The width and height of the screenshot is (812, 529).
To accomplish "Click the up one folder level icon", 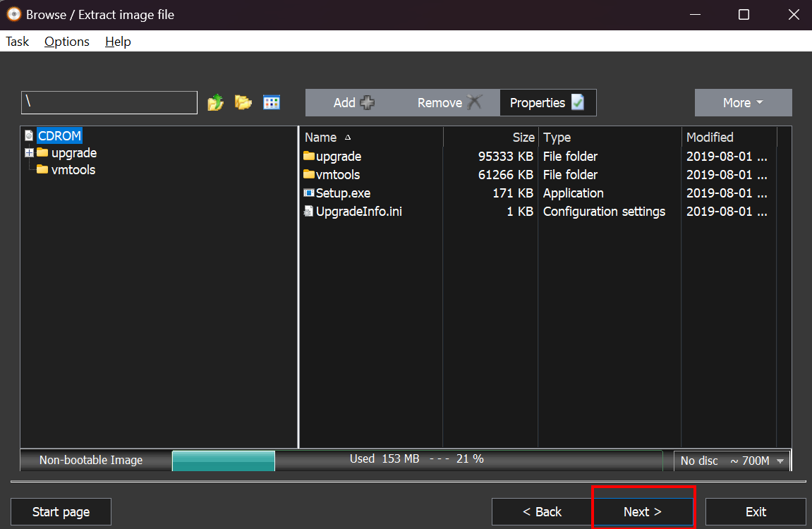I will [x=215, y=103].
